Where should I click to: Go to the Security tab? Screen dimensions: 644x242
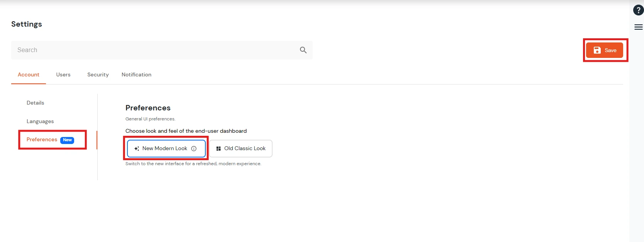pyautogui.click(x=98, y=75)
